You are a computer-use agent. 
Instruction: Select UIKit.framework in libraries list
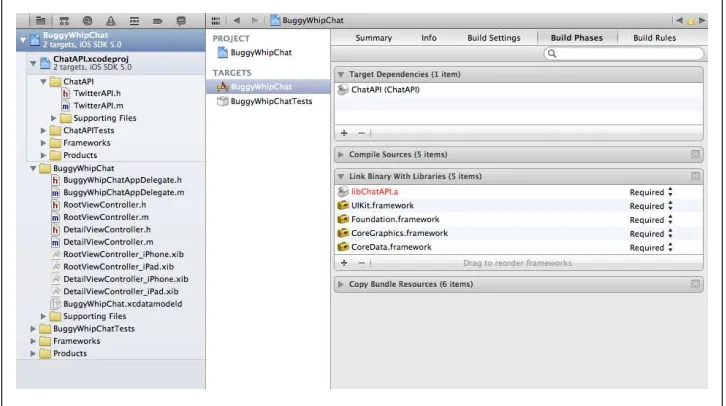(382, 206)
